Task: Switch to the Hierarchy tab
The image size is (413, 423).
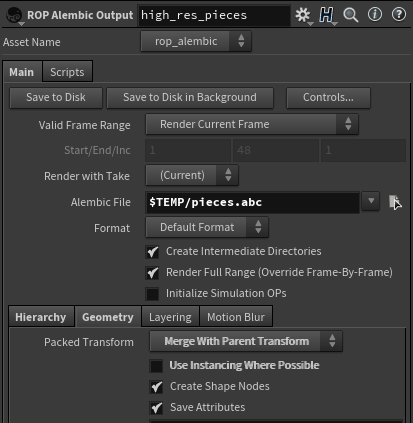Action: [x=41, y=317]
